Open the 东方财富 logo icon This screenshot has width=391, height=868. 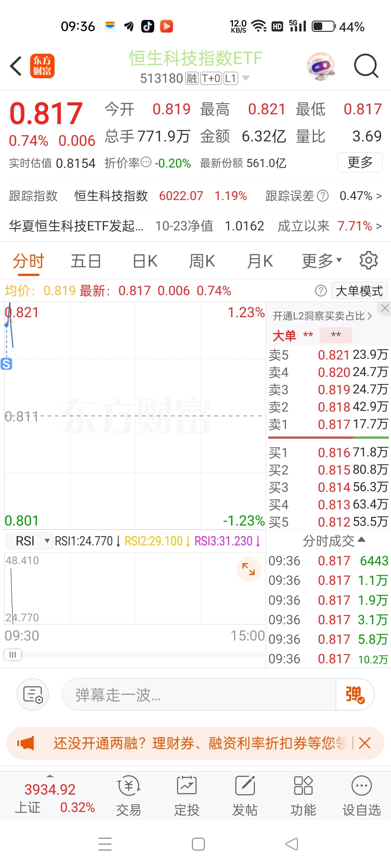[x=42, y=66]
